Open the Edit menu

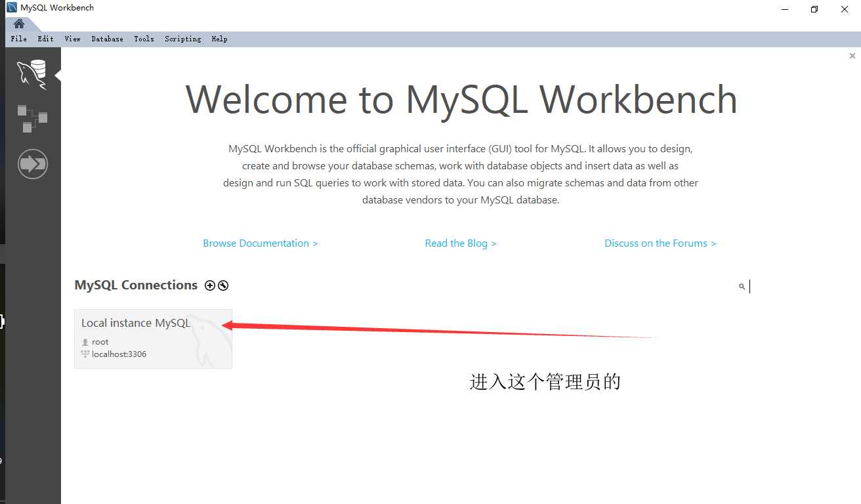46,39
